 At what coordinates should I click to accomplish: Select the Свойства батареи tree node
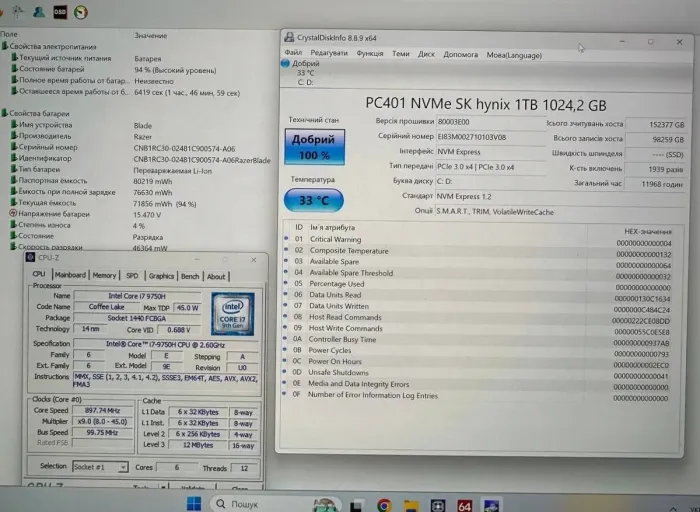tap(38, 113)
